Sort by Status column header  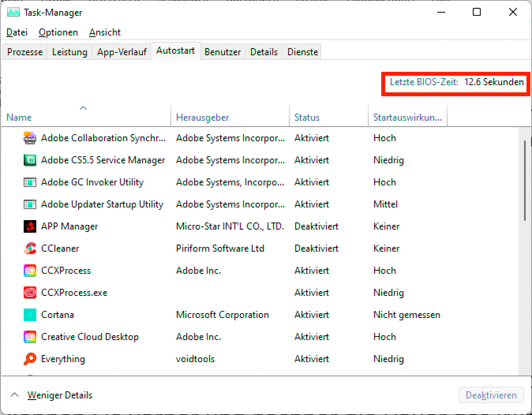pyautogui.click(x=307, y=118)
